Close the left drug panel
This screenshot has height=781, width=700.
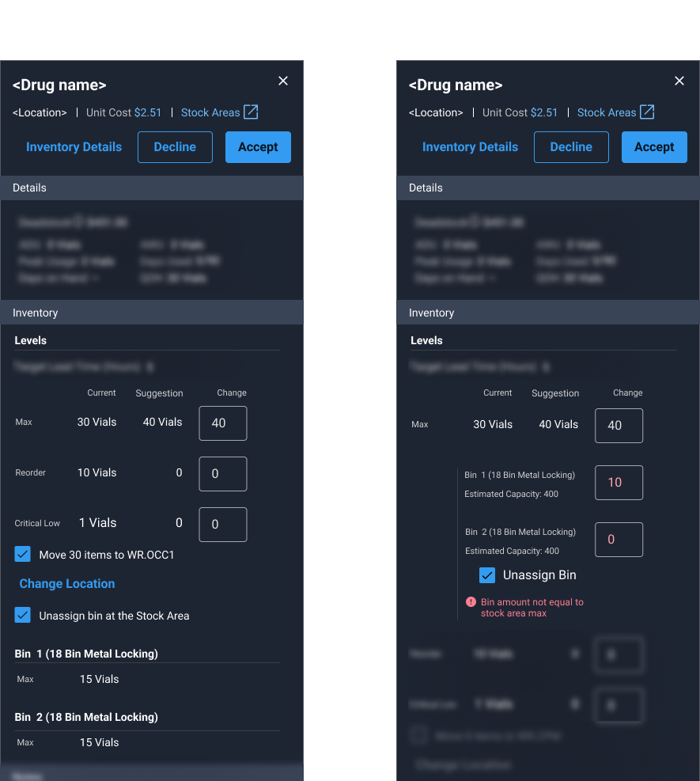[283, 81]
